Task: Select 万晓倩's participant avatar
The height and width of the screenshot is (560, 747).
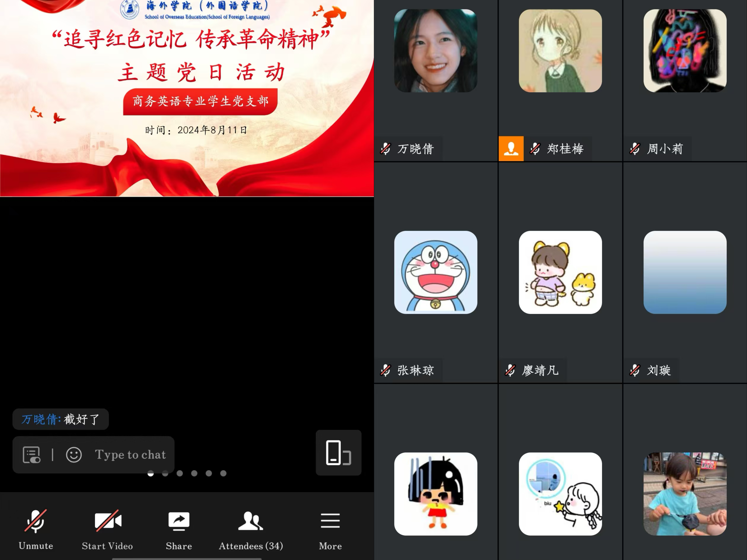Action: coord(436,51)
